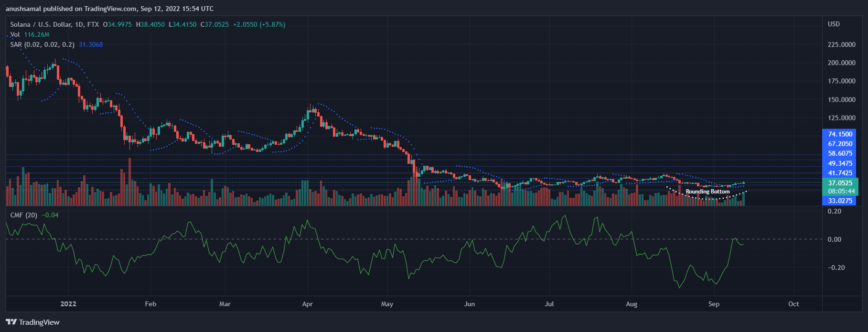Screen dimensions: 868x332
Task: Select the Rounding Bottom annotation text
Action: (707, 192)
